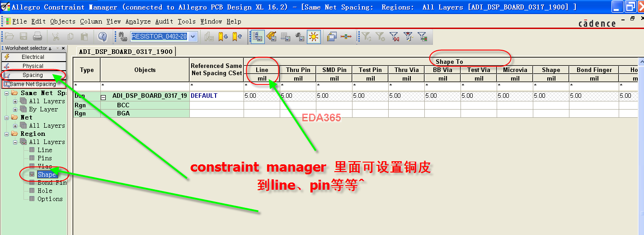Click the grayed icon right of RESISTOR_0402-20 dropdown

[x=209, y=37]
